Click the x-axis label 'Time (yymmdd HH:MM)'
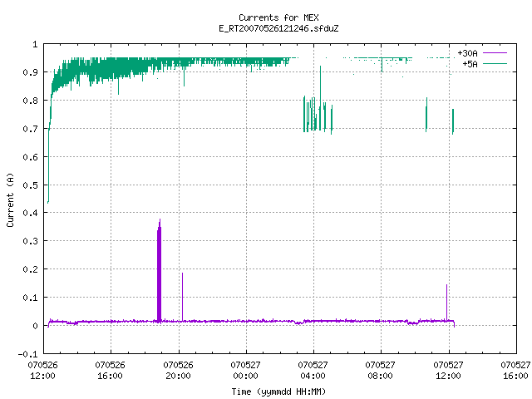532x399 pixels. pyautogui.click(x=278, y=392)
